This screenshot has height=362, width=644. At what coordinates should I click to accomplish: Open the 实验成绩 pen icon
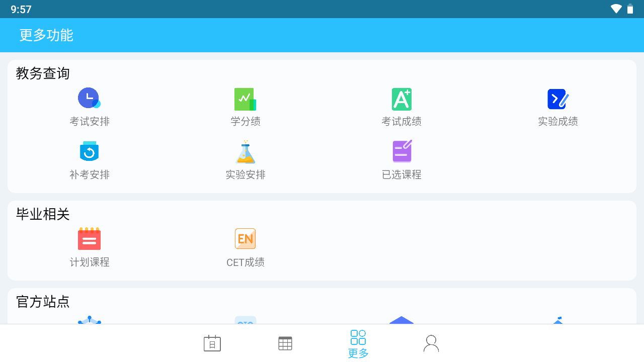point(557,98)
